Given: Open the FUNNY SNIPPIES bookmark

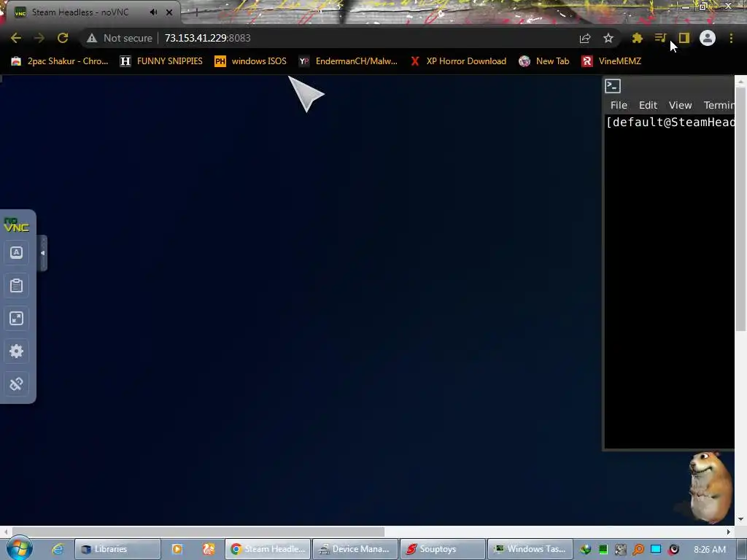Looking at the screenshot, I should (161, 61).
